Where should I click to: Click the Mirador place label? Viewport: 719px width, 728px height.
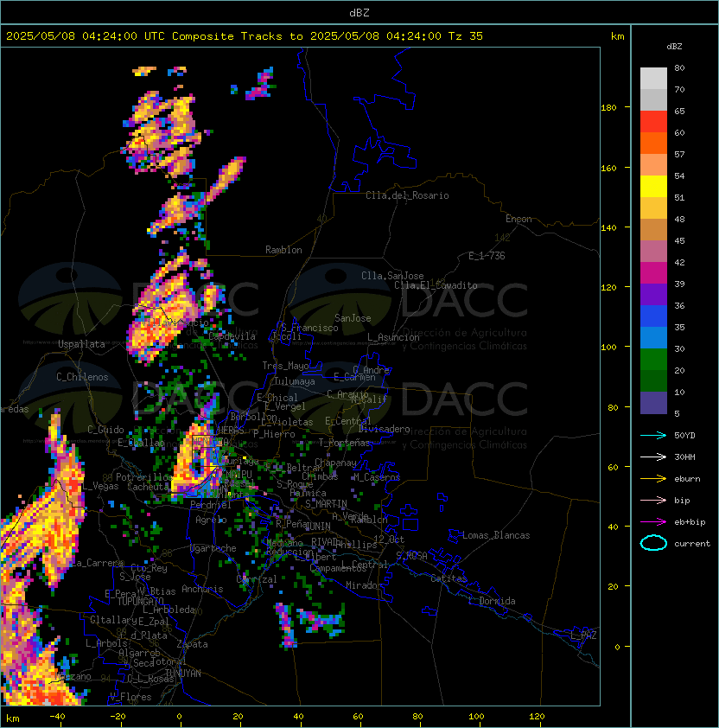364,585
